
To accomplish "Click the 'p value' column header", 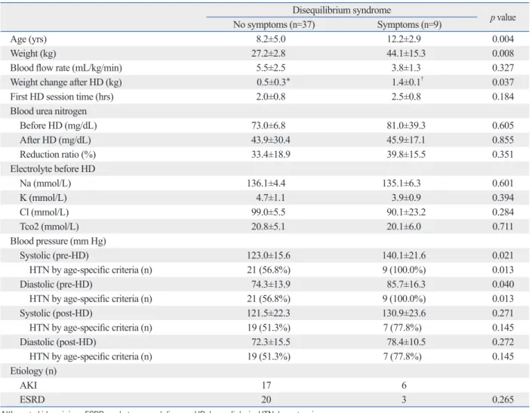I will (x=503, y=17).
